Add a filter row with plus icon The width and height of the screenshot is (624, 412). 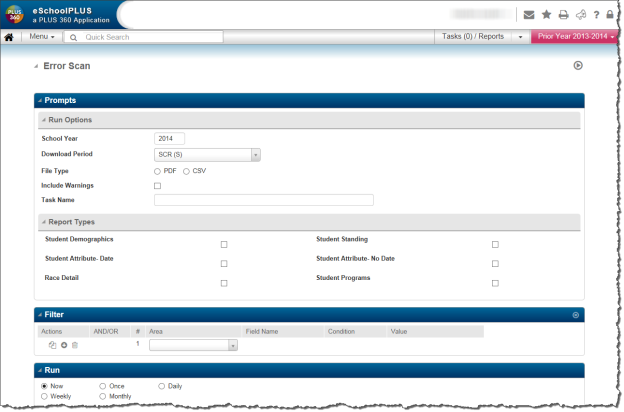pos(64,345)
